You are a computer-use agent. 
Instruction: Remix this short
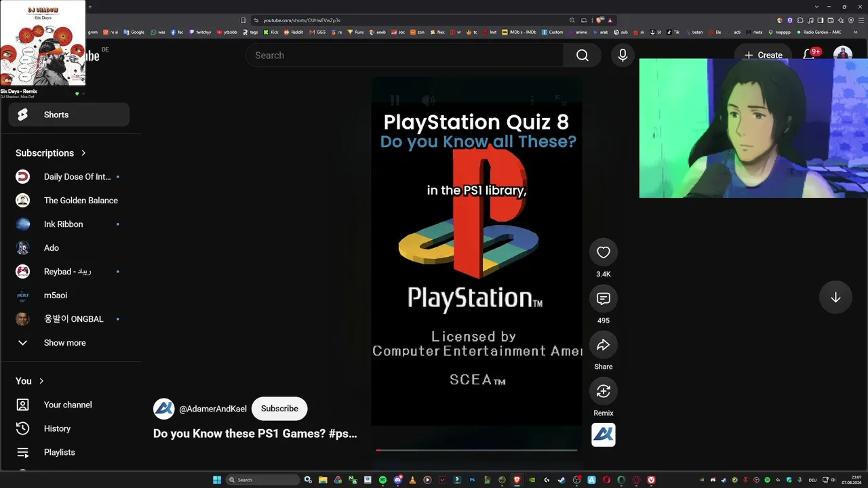click(603, 391)
